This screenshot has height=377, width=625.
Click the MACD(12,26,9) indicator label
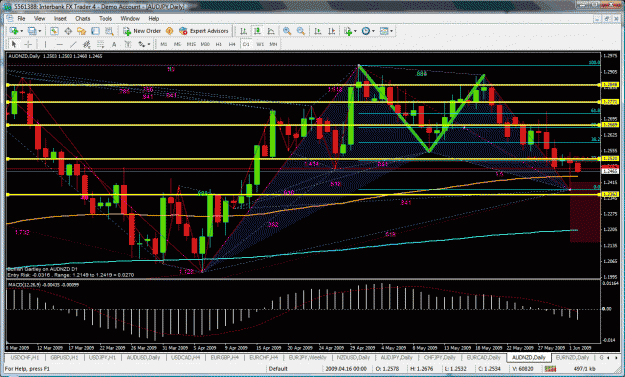point(43,285)
